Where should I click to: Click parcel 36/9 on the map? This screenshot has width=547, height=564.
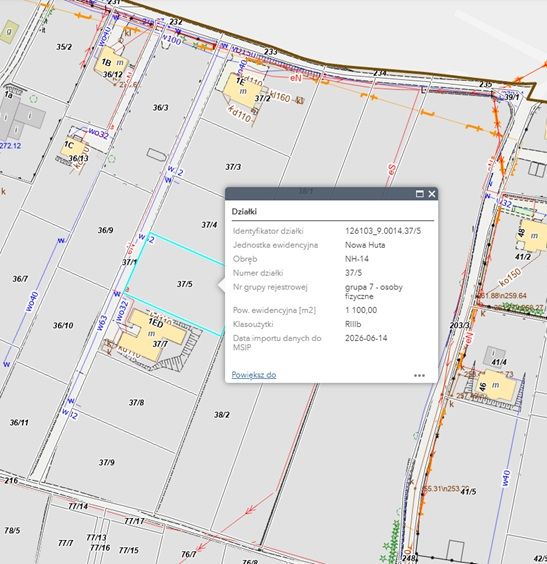(x=105, y=230)
